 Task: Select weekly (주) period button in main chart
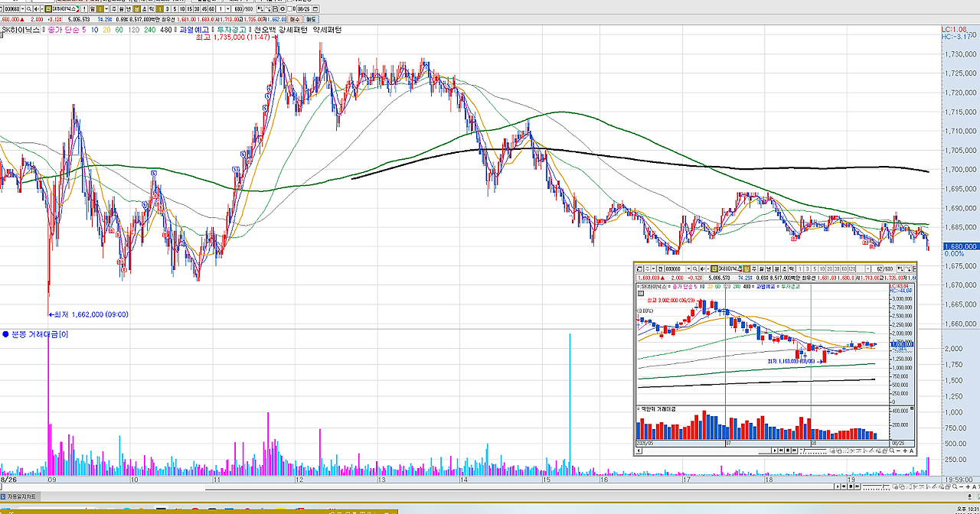[x=114, y=9]
